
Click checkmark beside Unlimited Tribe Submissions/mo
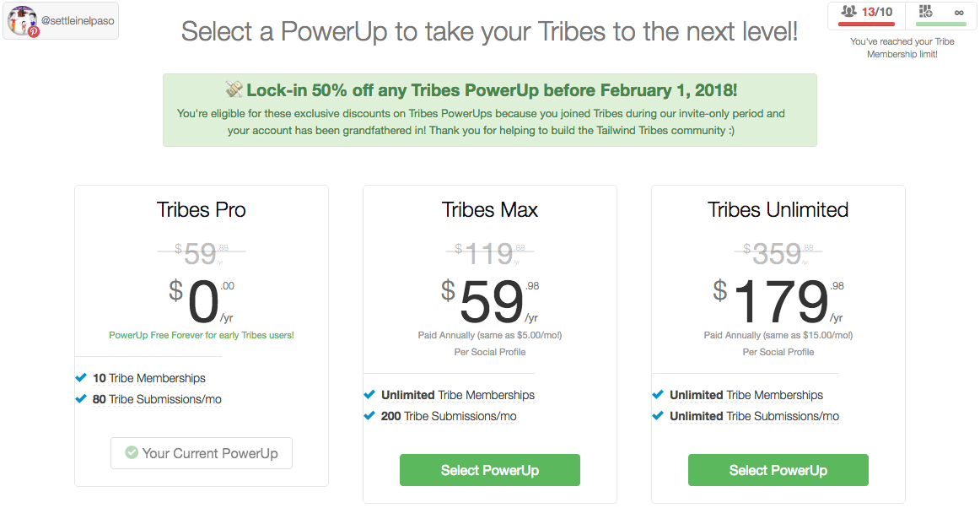coord(658,416)
